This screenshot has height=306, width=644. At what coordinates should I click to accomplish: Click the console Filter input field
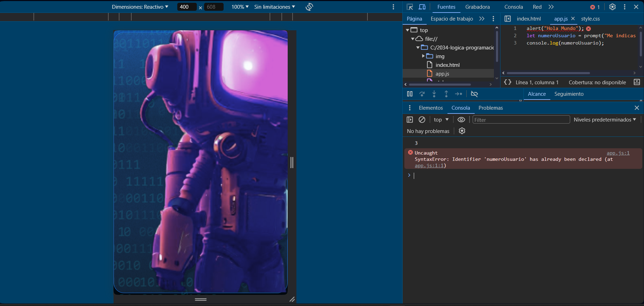[x=521, y=120]
